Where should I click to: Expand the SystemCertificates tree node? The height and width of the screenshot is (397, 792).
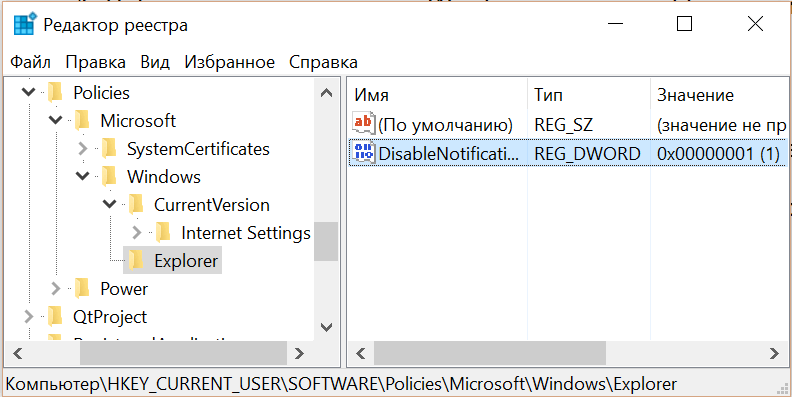pos(83,149)
